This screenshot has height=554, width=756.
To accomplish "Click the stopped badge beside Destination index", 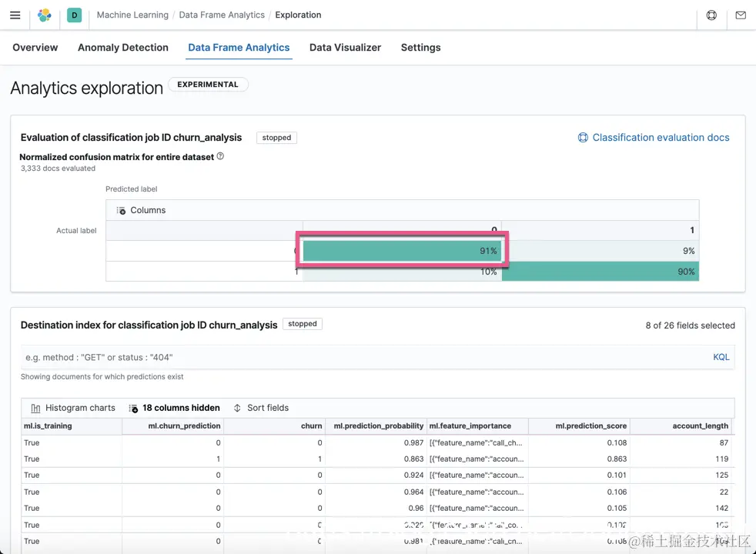I will point(303,324).
